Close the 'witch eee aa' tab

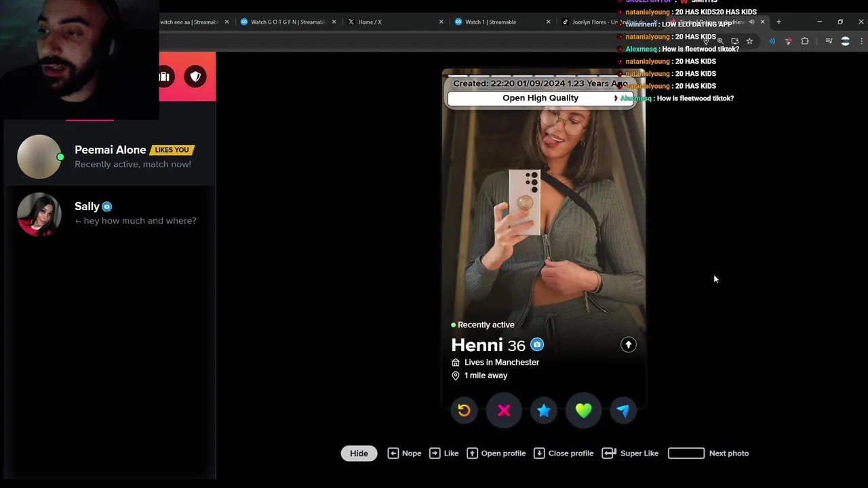226,22
